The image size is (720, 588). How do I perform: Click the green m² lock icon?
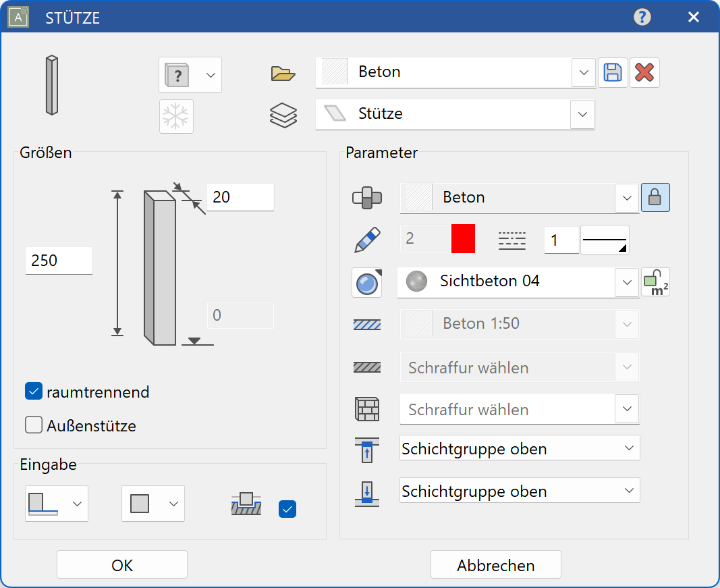[x=655, y=282]
